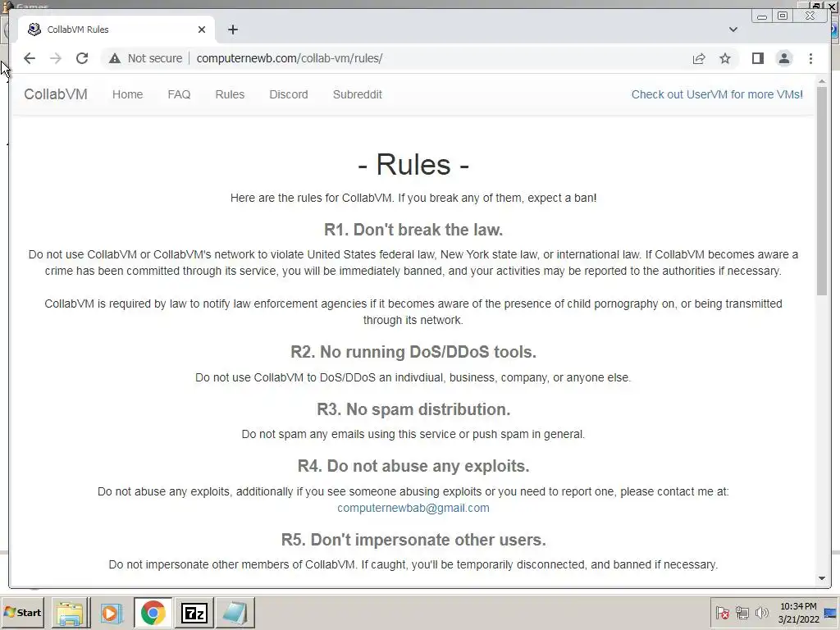This screenshot has height=630, width=840.
Task: Open a new tab with plus button
Action: 232,30
